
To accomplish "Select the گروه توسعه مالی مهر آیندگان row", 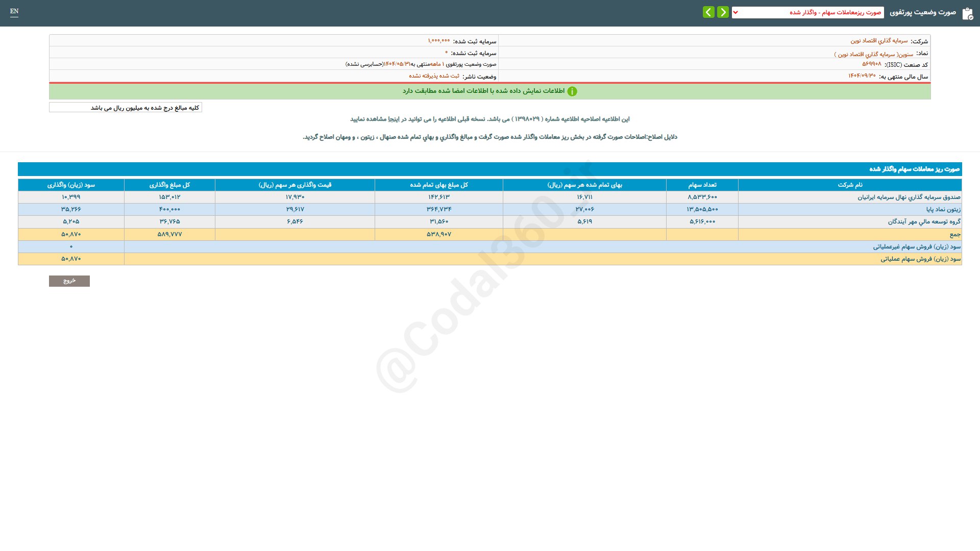I will click(924, 221).
